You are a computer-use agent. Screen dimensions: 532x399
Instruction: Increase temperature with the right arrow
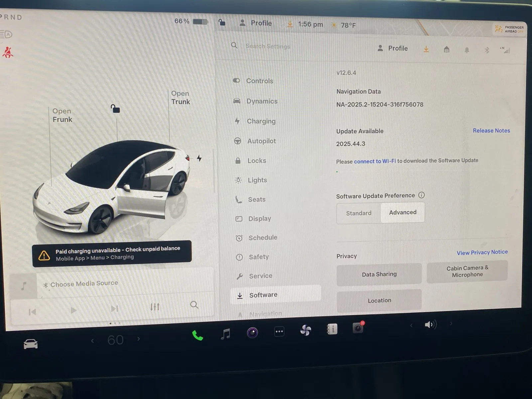click(139, 339)
